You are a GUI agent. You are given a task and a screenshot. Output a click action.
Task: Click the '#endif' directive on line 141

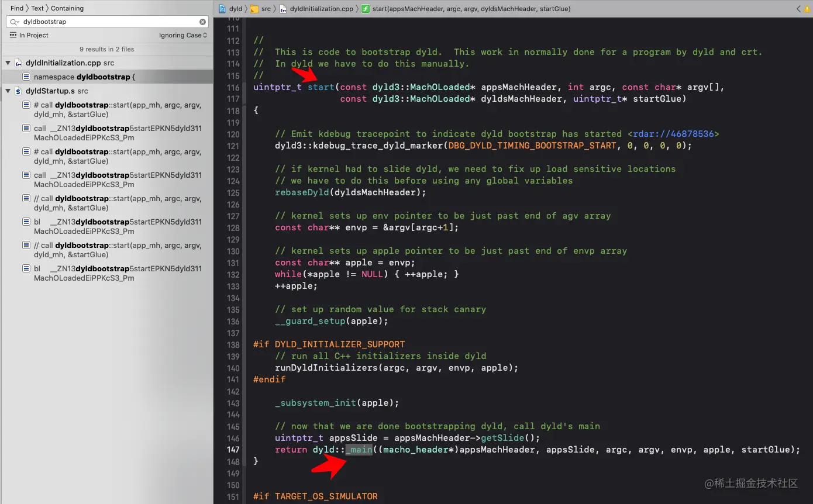(270, 379)
